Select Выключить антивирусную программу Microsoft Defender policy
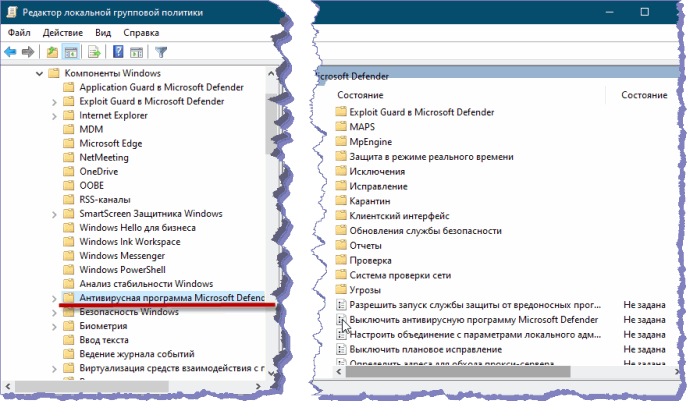690x403 pixels. click(x=473, y=320)
